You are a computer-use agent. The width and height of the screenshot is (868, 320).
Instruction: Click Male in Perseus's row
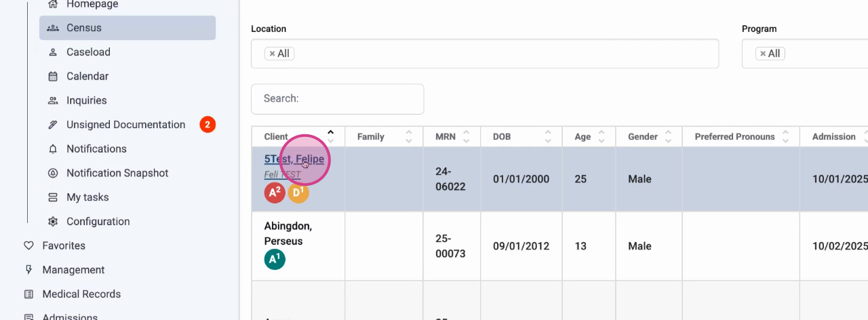(x=639, y=246)
